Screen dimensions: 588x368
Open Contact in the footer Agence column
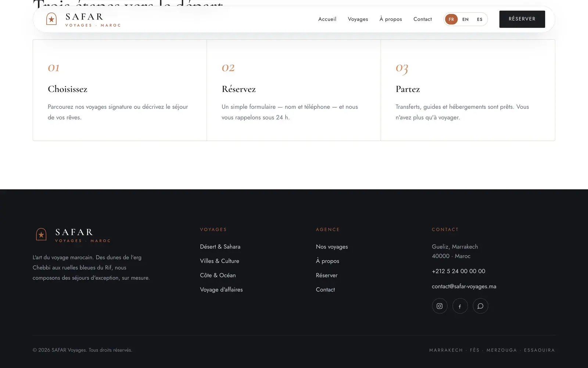pos(325,290)
